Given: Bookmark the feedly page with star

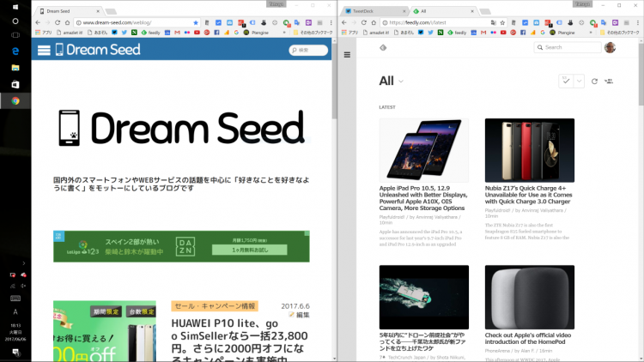Looking at the screenshot, I should coord(502,22).
